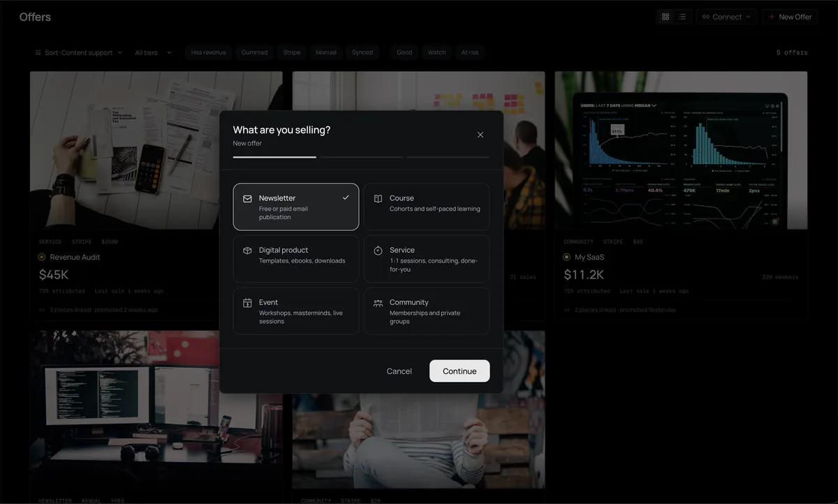838x504 pixels.
Task: Click '2 pieces linked' on My SaaS
Action: (595, 309)
